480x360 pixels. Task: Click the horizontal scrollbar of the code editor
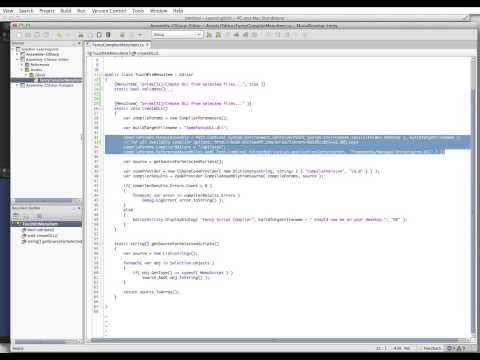pyautogui.click(x=278, y=340)
